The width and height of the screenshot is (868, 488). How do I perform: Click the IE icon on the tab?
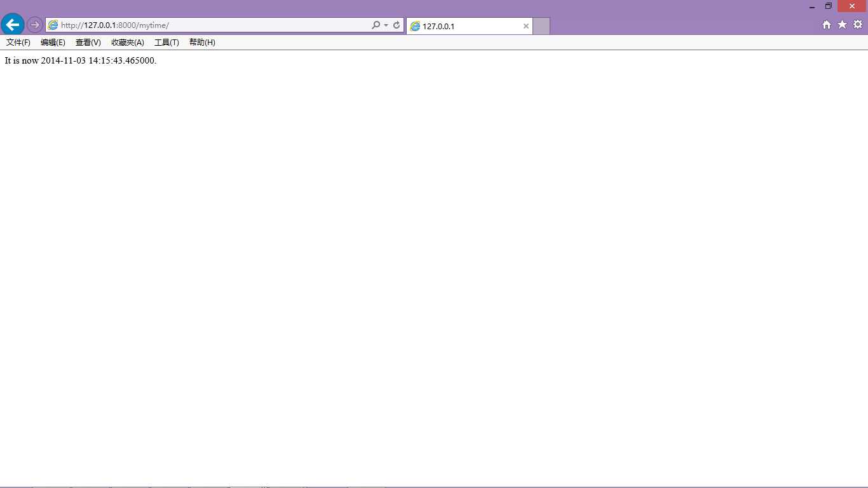tap(415, 26)
